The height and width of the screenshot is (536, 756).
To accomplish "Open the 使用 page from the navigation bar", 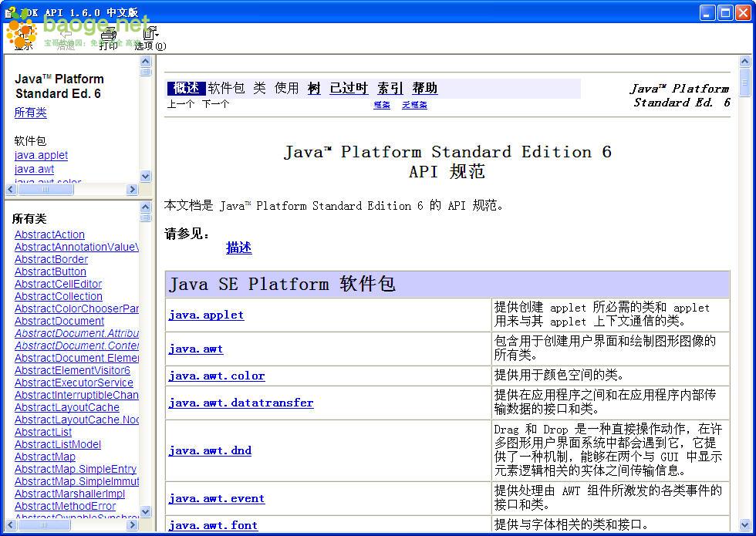I will click(x=285, y=88).
